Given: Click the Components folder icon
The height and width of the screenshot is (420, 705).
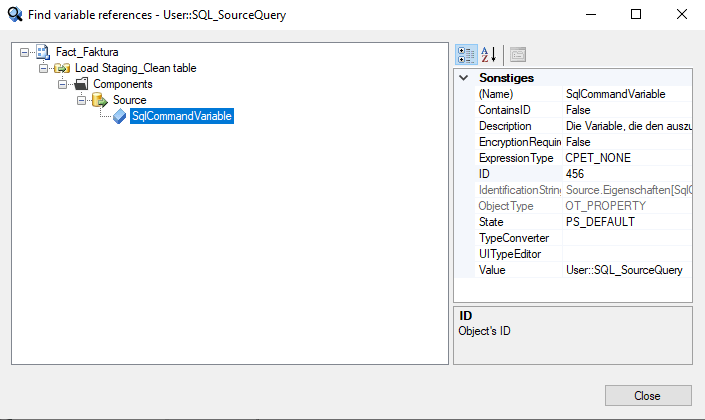Looking at the screenshot, I should point(81,84).
